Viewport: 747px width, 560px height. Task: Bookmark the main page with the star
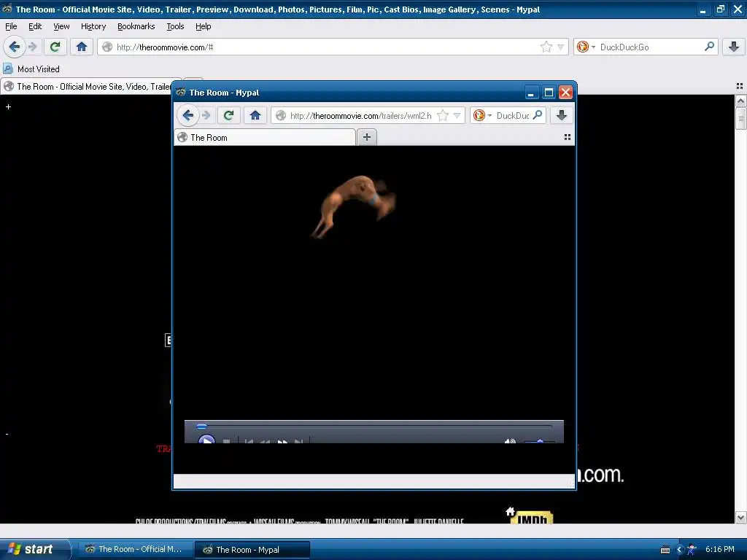coord(546,47)
